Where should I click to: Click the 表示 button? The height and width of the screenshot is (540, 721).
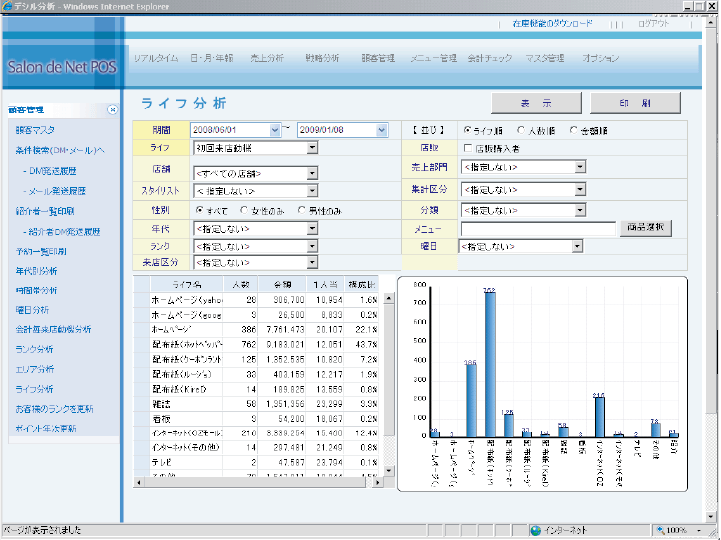[x=536, y=103]
